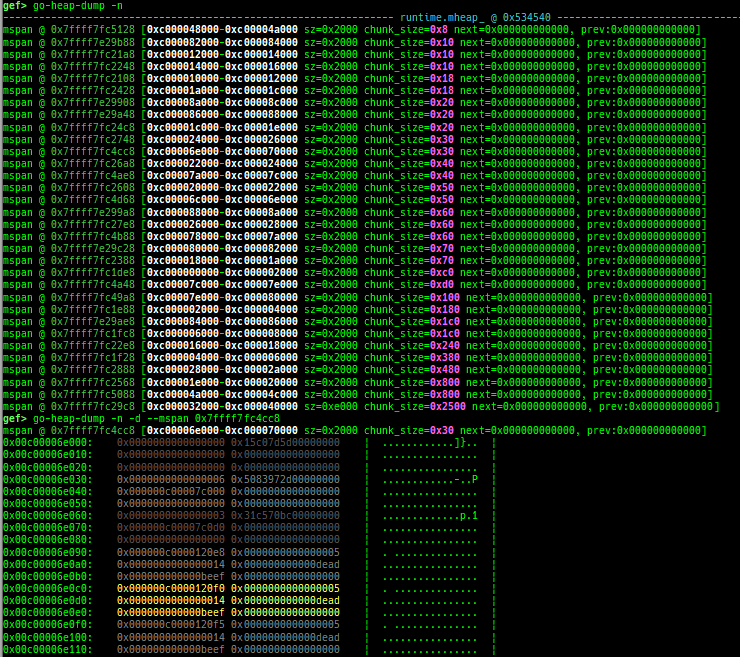This screenshot has width=740, height=657.
Task: Click the mspan range 0xc000032000-0xc000040000
Action: [221, 406]
